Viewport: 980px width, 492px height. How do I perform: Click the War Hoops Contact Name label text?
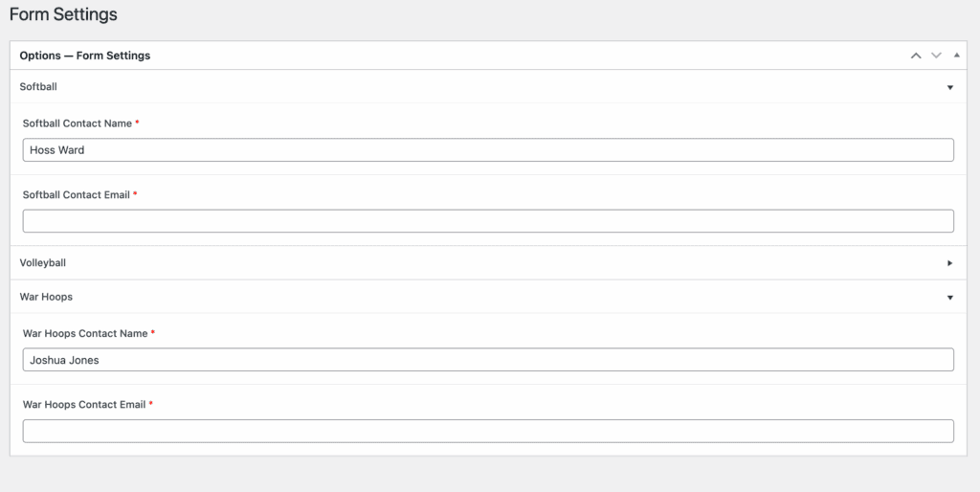(x=85, y=334)
